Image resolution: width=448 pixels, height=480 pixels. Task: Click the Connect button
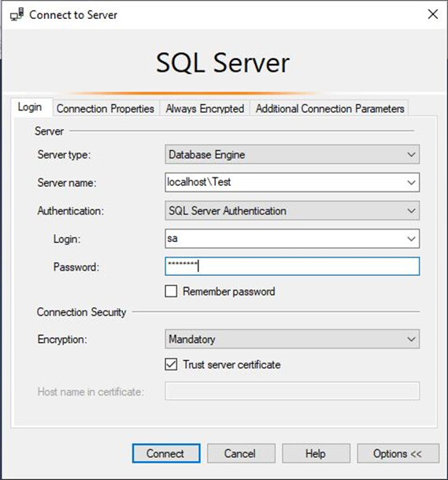pos(166,453)
